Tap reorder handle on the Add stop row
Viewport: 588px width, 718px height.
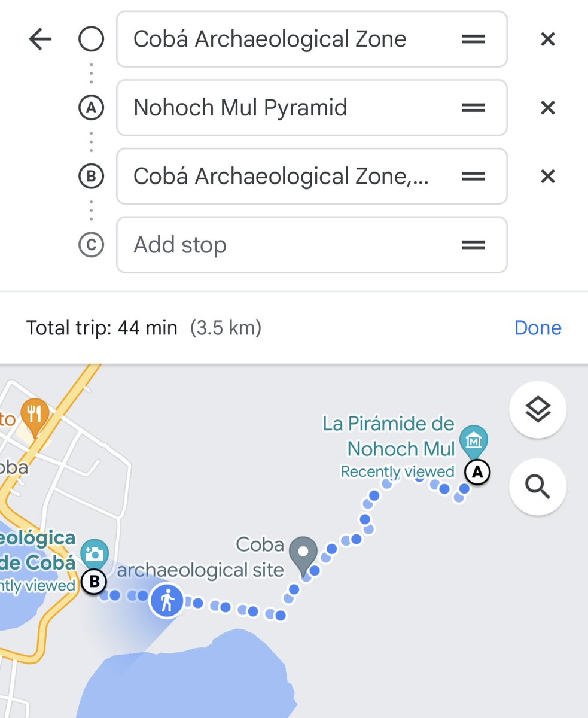473,245
